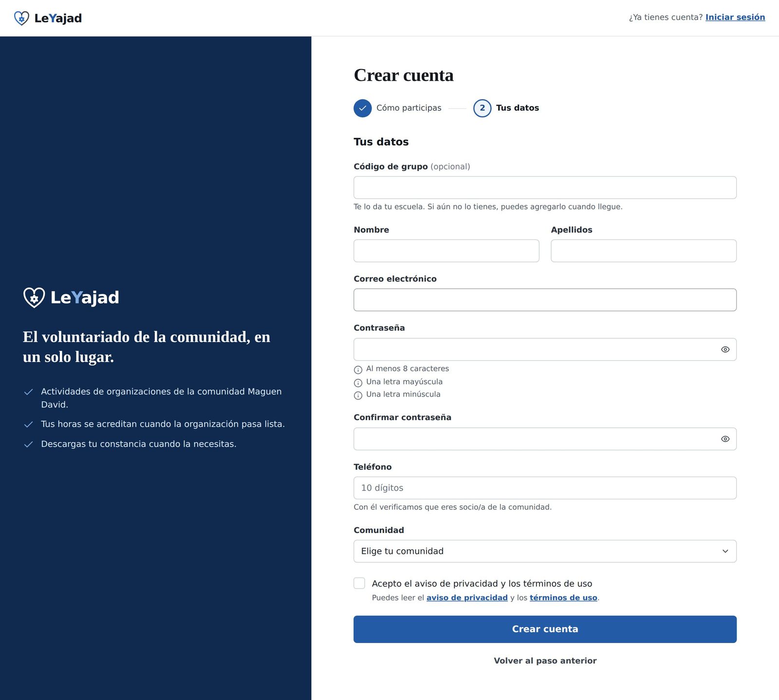
Task: Click 'Acepto el aviso de privacidad' label text
Action: (482, 583)
